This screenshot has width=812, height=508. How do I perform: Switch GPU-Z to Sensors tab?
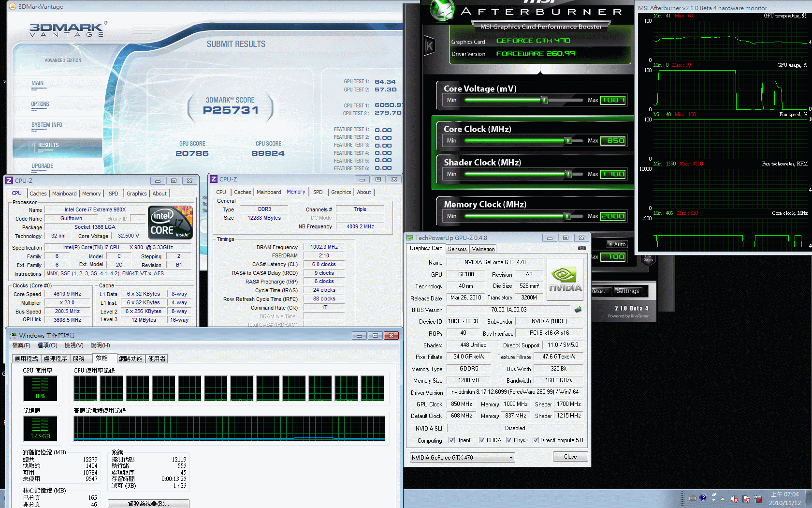point(457,249)
